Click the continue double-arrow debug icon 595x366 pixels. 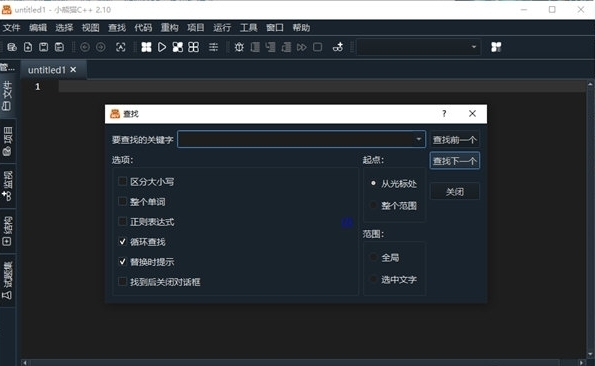pyautogui.click(x=302, y=47)
